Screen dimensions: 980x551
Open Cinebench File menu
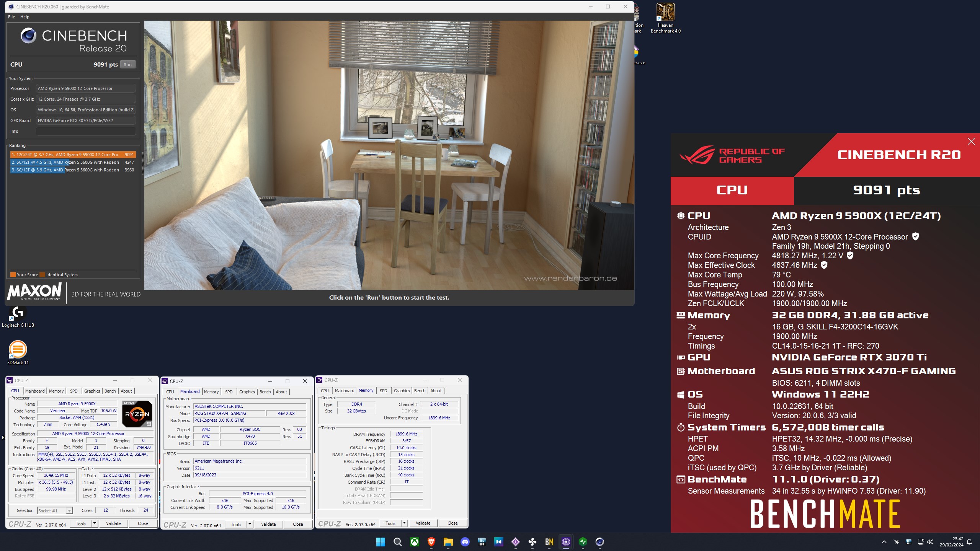[11, 17]
